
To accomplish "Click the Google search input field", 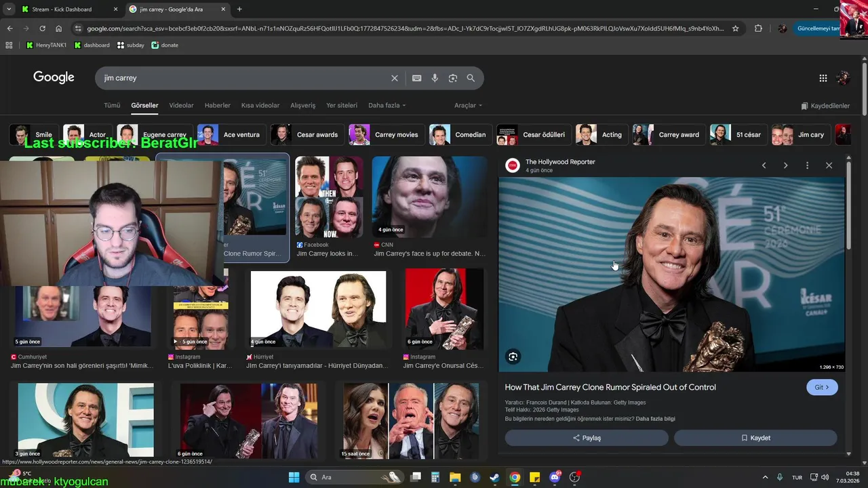I will point(244,78).
